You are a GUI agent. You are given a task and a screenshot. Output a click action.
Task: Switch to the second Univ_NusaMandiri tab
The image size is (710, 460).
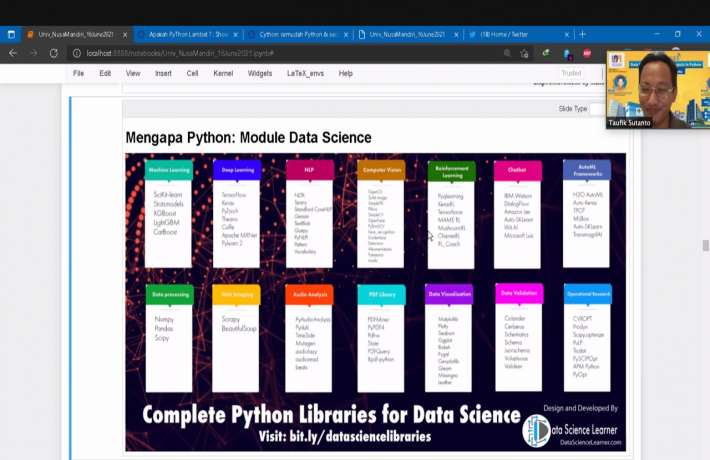tap(409, 34)
